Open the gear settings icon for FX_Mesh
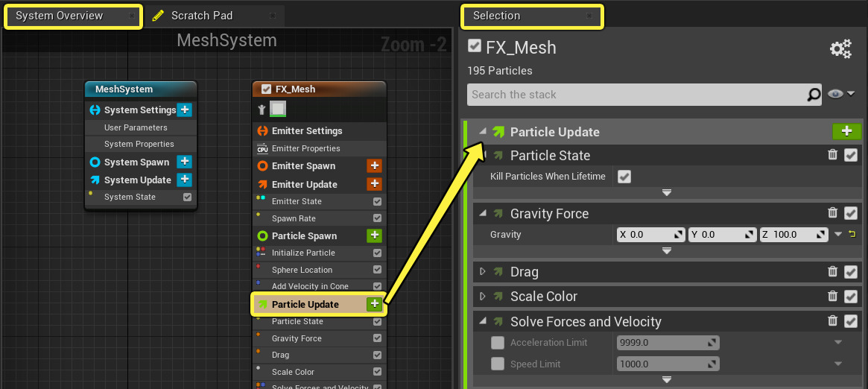 click(840, 50)
